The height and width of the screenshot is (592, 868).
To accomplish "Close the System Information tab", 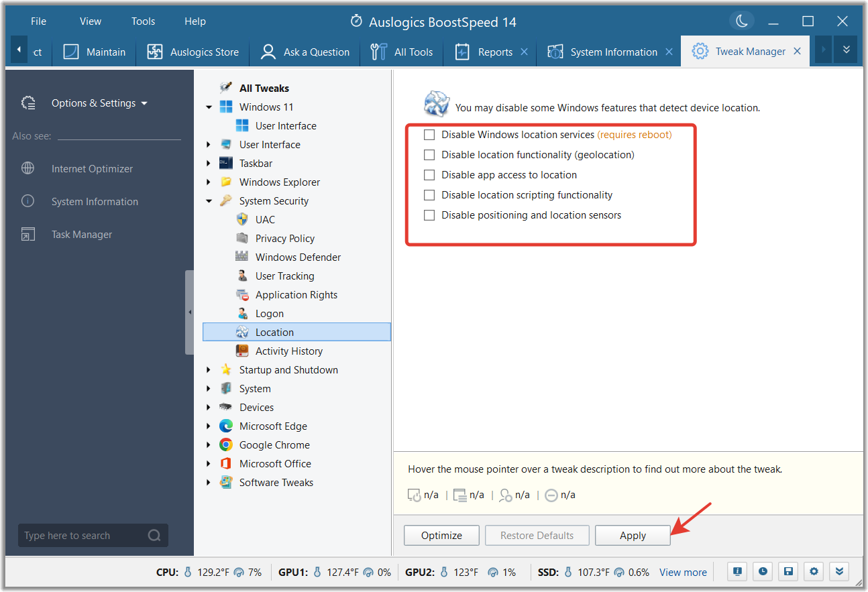I will tap(669, 52).
